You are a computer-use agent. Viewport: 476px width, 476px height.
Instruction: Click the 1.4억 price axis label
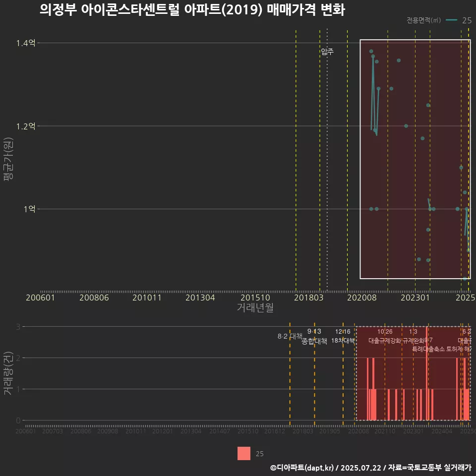click(x=26, y=43)
